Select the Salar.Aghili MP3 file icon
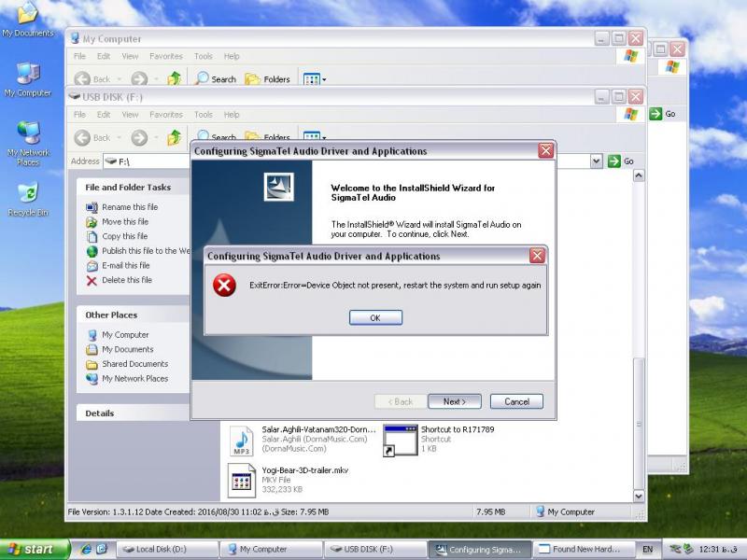Screen dimensions: 747x560 242,441
